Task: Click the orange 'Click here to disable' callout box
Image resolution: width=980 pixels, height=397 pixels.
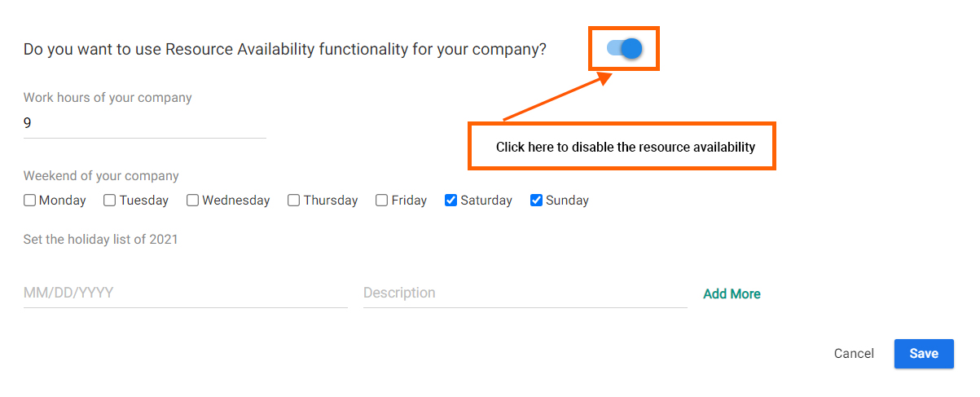Action: (622, 147)
